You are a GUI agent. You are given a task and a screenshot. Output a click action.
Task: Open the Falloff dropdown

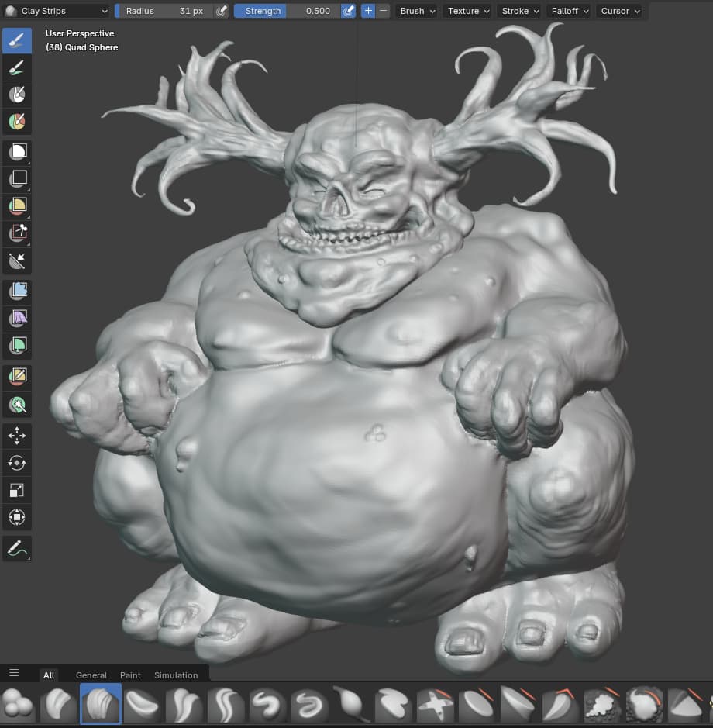pos(570,11)
